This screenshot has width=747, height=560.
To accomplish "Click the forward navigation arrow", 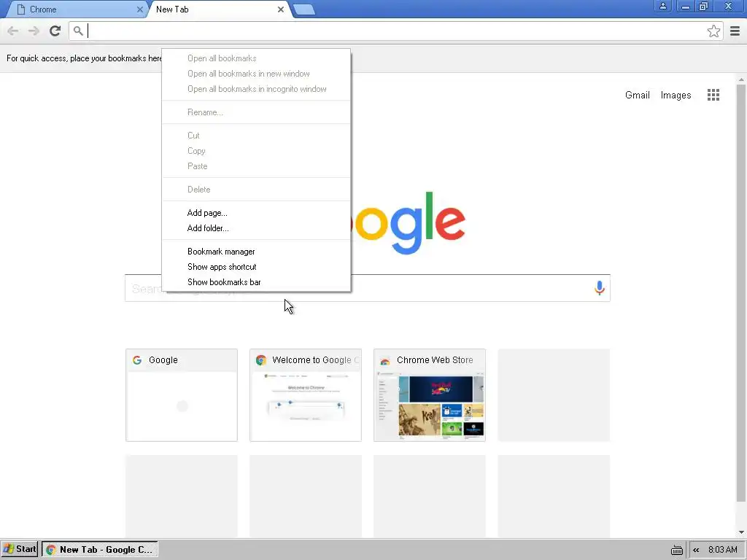I will click(34, 31).
